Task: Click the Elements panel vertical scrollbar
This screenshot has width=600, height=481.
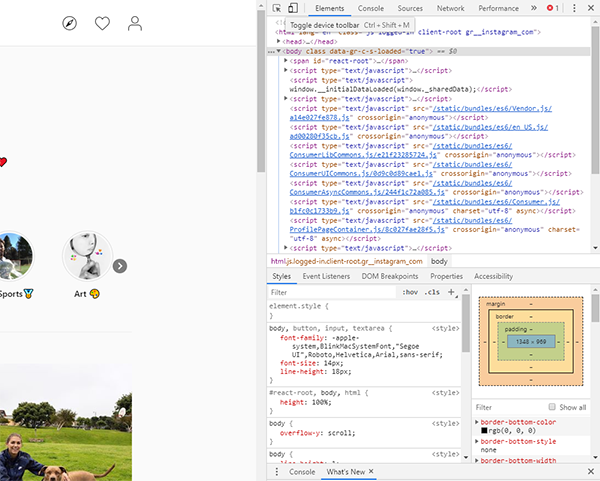Action: click(x=595, y=99)
